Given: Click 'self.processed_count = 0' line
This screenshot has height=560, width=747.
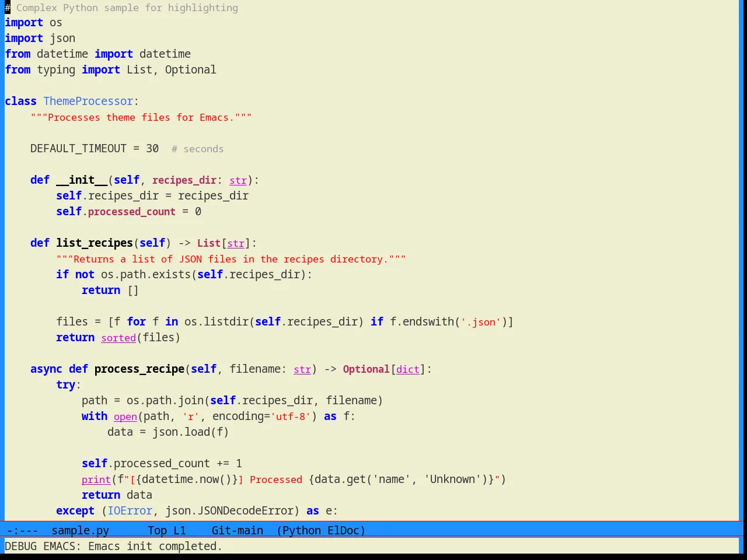Looking at the screenshot, I should pyautogui.click(x=128, y=211).
